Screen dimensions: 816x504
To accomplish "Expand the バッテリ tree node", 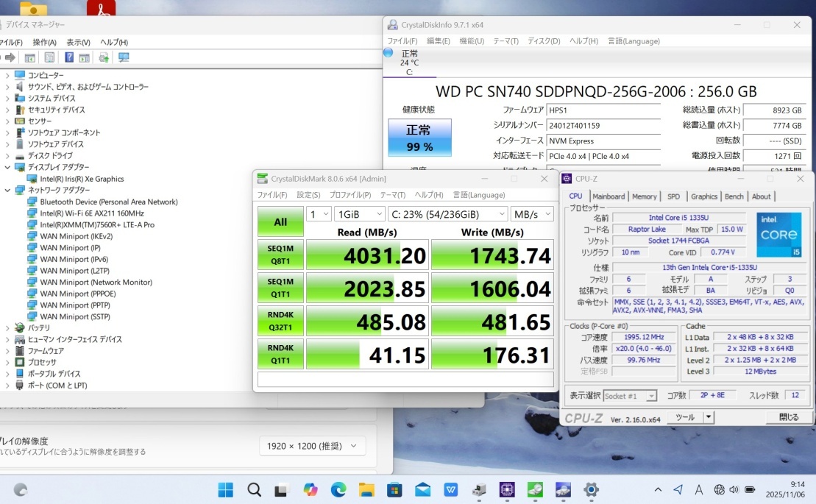I will coord(7,327).
